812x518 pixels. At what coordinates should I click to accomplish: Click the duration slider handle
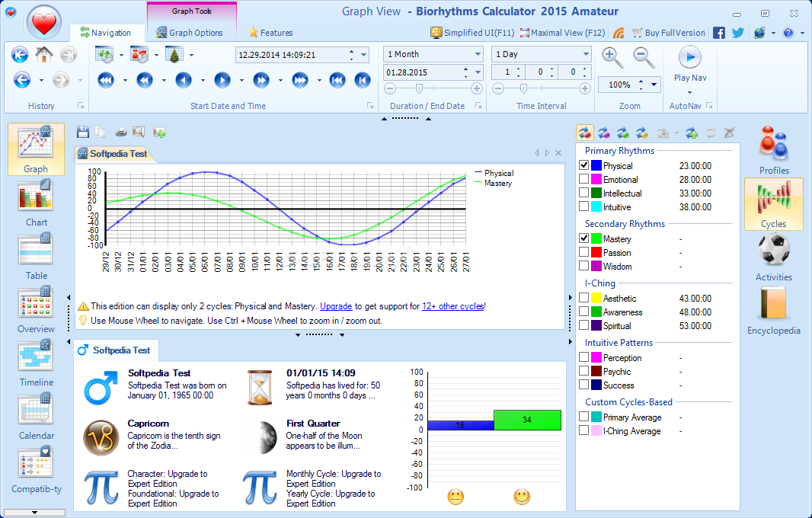coord(419,88)
